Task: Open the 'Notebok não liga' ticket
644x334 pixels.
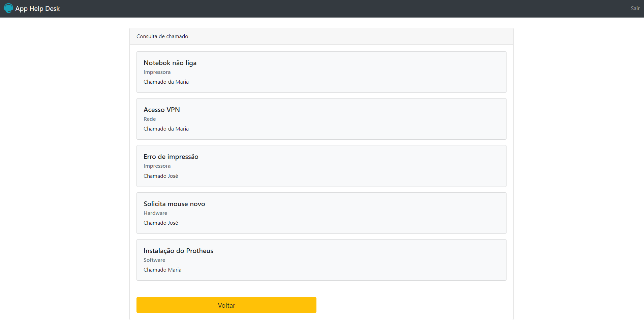Action: (170, 63)
